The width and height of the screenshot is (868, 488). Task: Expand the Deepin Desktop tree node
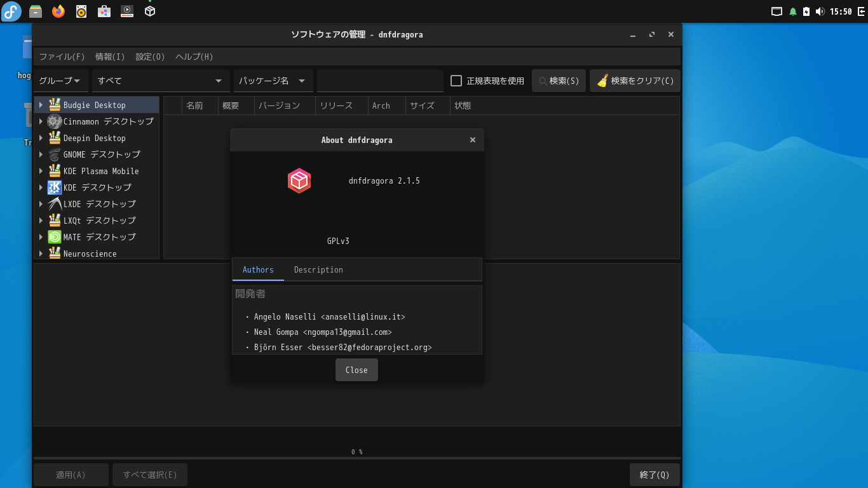pyautogui.click(x=41, y=138)
